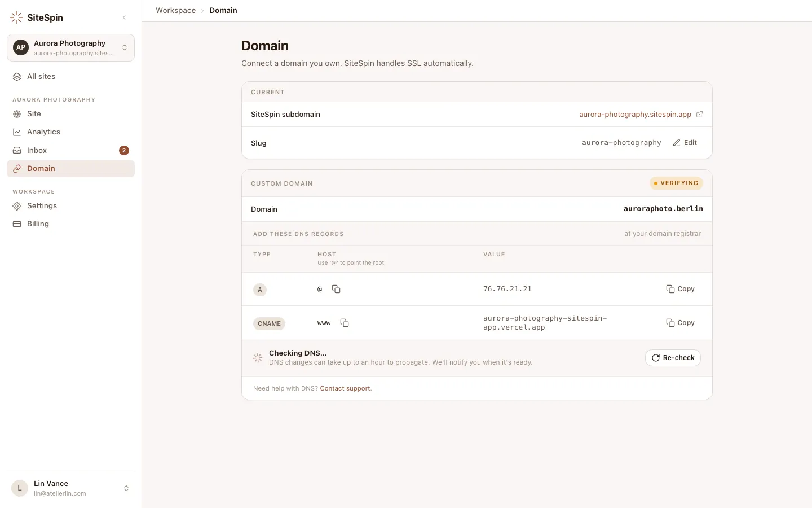The height and width of the screenshot is (508, 812).
Task: Open the Analytics section
Action: 70,132
